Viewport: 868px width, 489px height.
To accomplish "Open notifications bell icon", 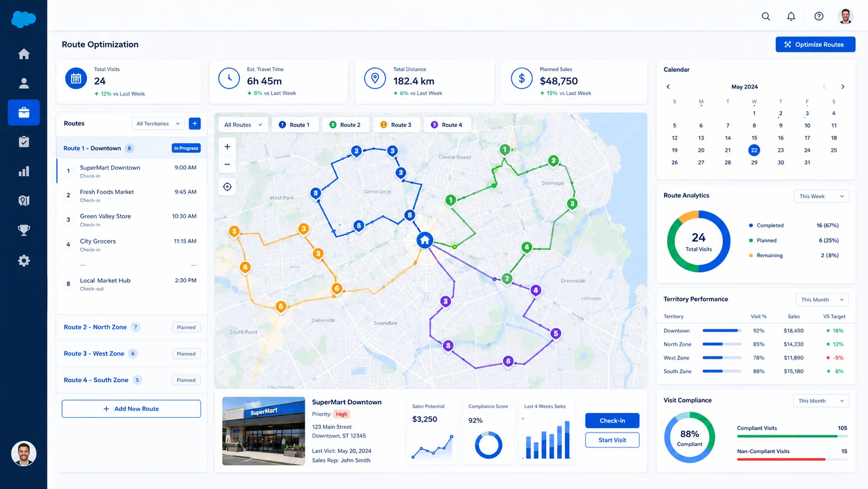I will click(x=791, y=16).
